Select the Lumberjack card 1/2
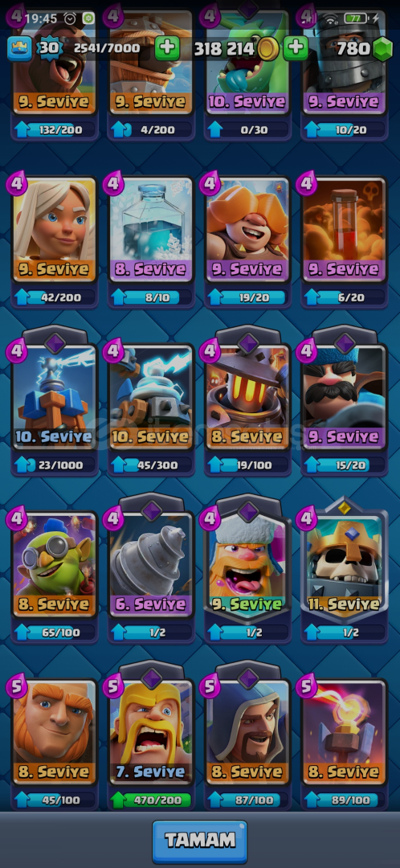400x868 pixels. (248, 570)
